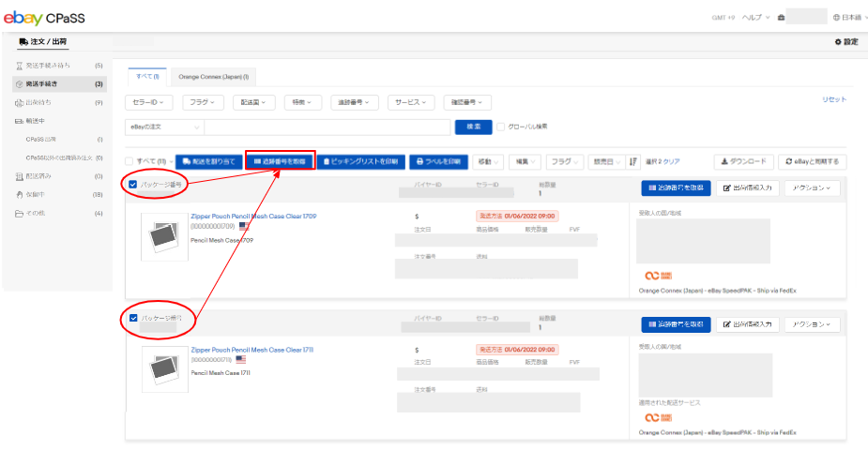Click the eBay CPaSS logo
The width and height of the screenshot is (868, 450).
(x=45, y=17)
